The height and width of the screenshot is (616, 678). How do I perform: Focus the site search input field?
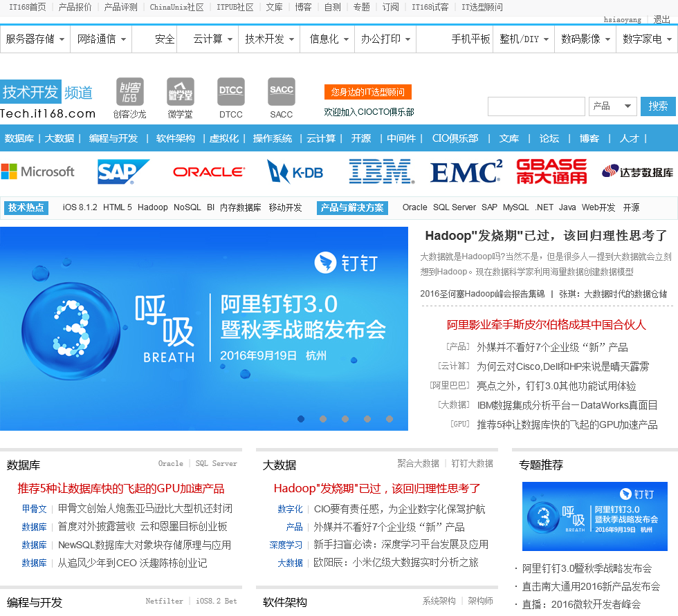click(x=536, y=106)
